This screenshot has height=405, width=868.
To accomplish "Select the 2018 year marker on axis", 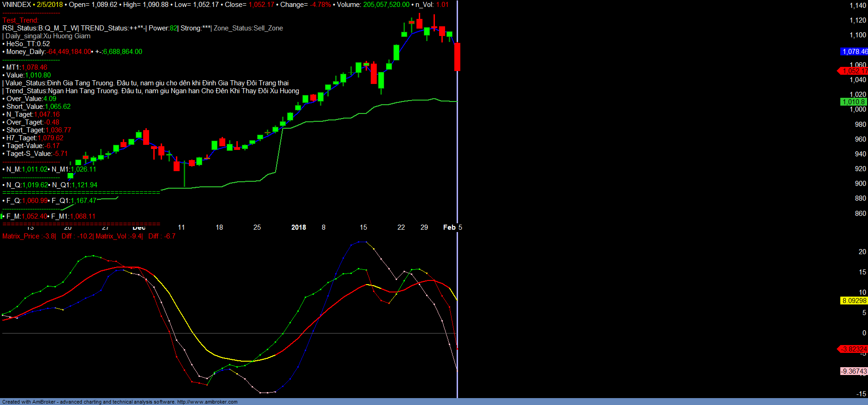I will (x=299, y=227).
